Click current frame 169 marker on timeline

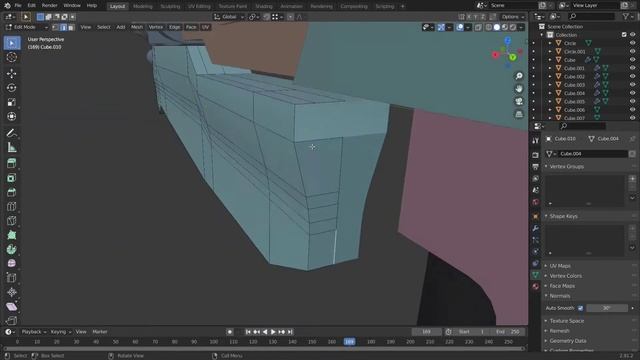click(349, 342)
